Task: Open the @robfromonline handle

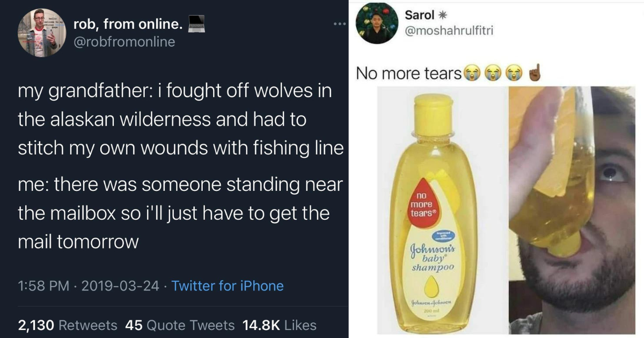Action: [124, 42]
